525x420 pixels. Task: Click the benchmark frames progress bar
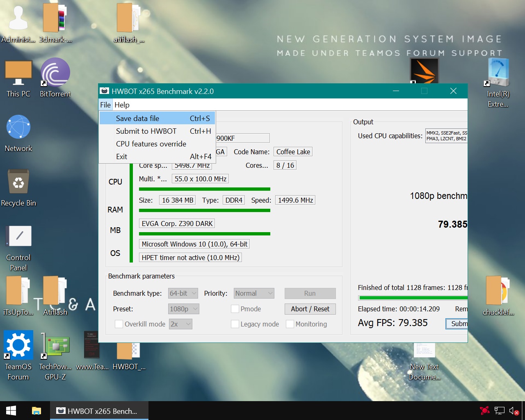pos(413,298)
